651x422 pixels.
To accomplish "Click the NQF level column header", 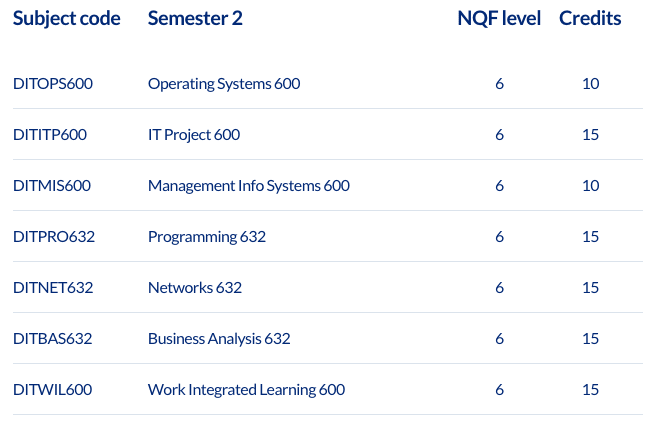I will point(499,18).
